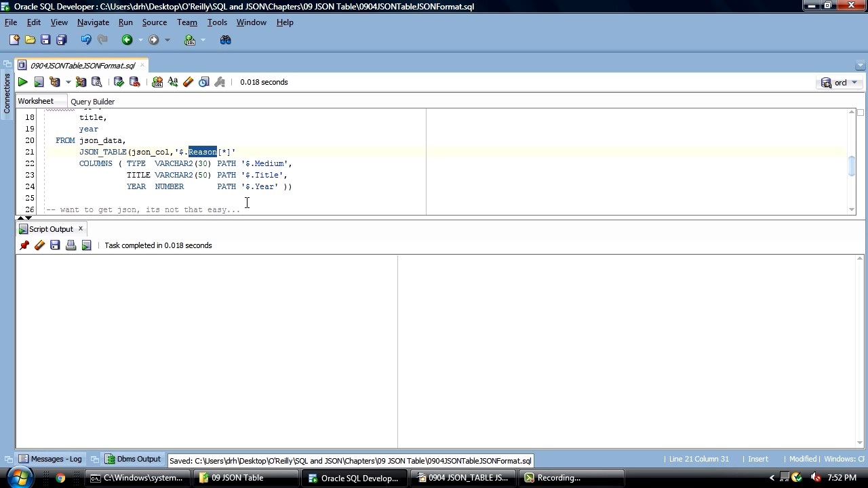The height and width of the screenshot is (488, 868).
Task: Expand the SQL Worksheet connection dropdown arrow
Action: [x=203, y=40]
